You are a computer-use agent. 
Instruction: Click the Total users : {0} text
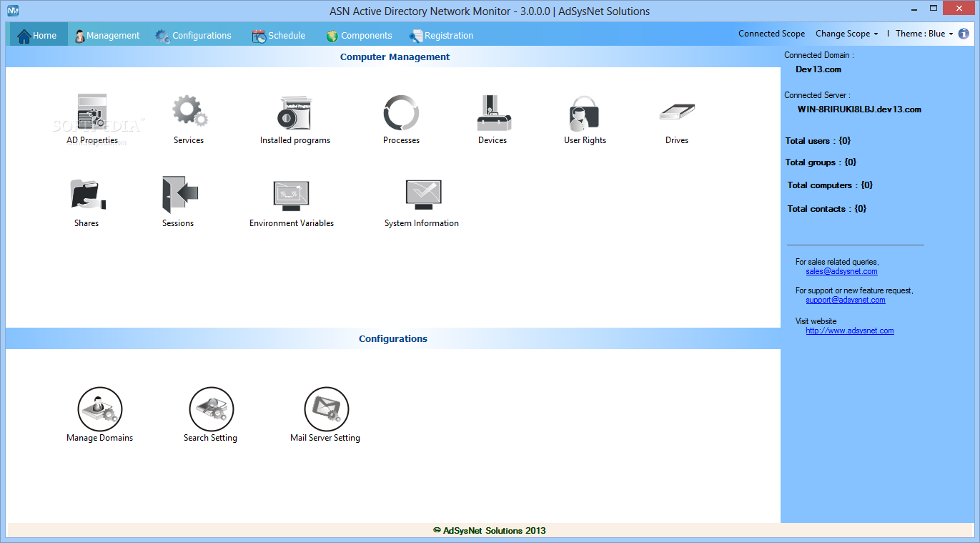(818, 141)
